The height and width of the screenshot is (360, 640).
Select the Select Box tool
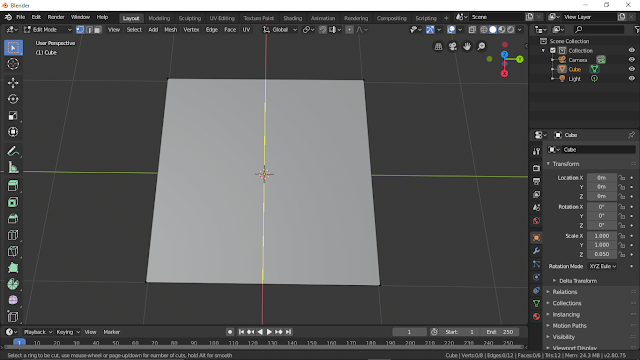(13, 48)
